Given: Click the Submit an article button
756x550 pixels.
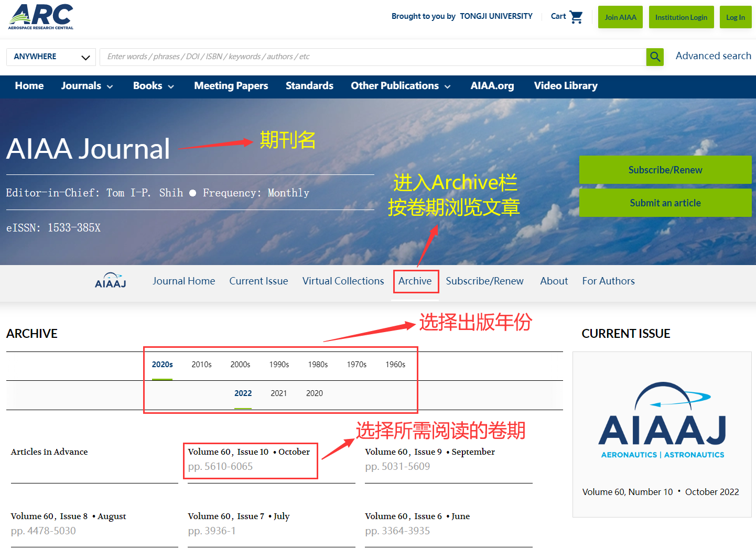Looking at the screenshot, I should click(x=665, y=203).
